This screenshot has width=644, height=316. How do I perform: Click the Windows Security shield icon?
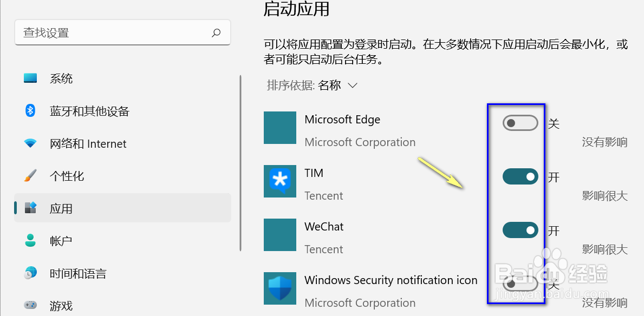point(279,288)
